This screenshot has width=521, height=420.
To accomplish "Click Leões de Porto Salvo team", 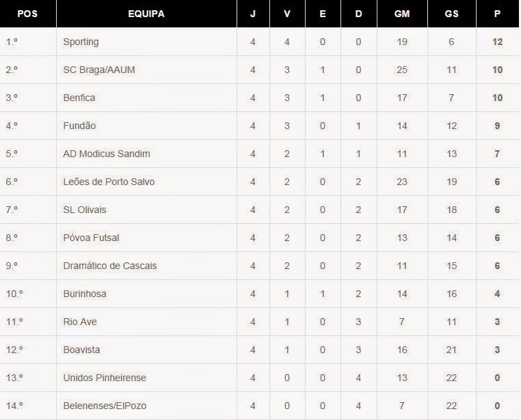I will [109, 182].
